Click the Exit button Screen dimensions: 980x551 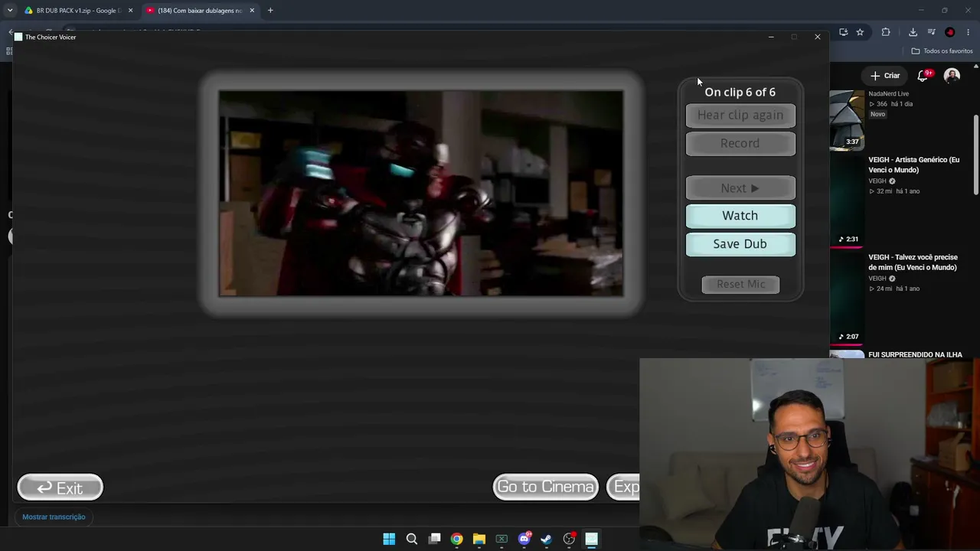click(x=60, y=487)
